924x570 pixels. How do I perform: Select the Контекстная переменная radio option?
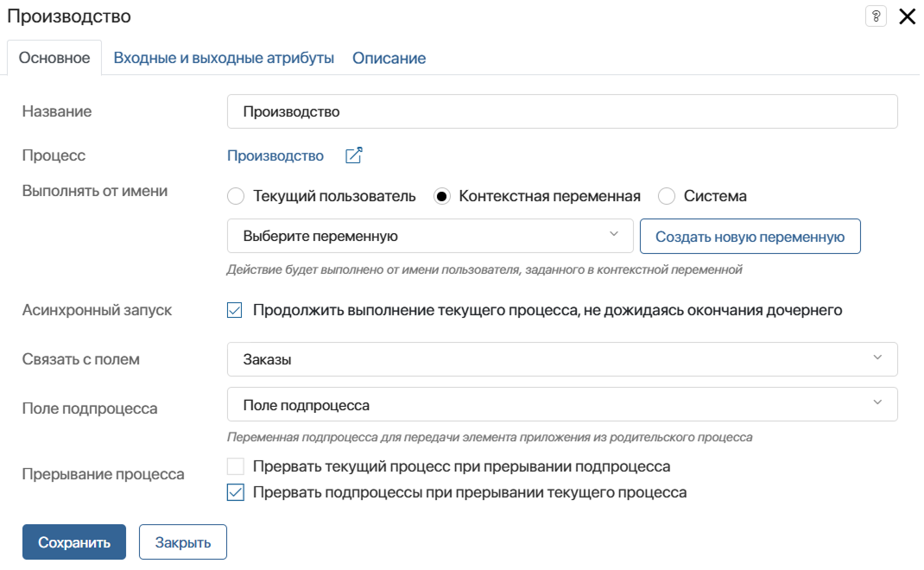pyautogui.click(x=442, y=196)
